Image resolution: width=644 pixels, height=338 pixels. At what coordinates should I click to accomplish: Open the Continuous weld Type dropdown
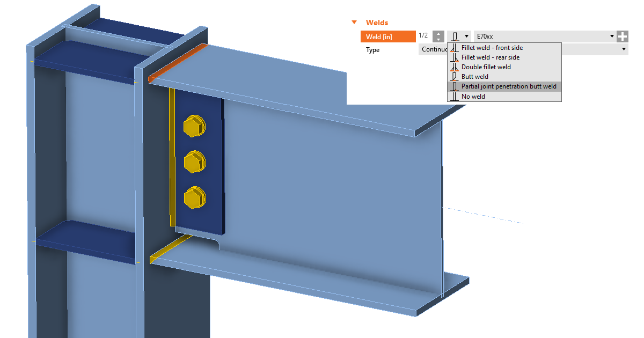[x=623, y=49]
